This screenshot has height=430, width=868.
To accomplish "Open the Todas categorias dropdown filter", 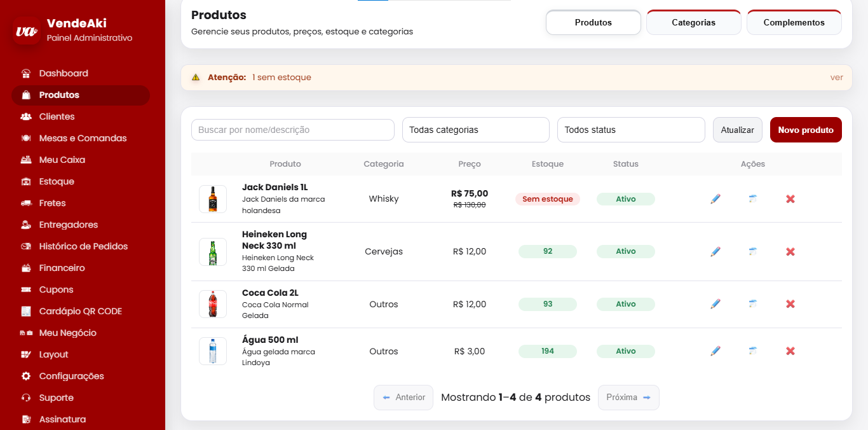I will 475,130.
